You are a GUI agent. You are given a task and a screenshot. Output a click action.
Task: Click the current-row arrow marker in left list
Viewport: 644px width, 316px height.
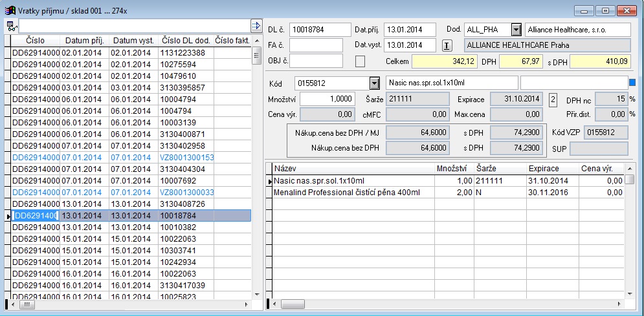point(8,216)
